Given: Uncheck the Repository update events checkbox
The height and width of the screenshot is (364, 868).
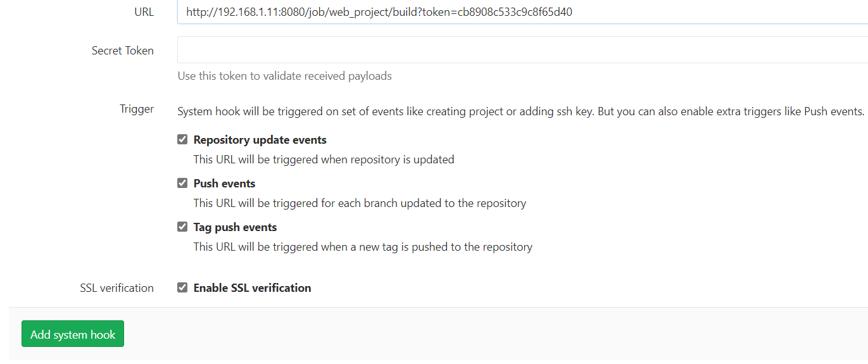Looking at the screenshot, I should click(x=182, y=140).
